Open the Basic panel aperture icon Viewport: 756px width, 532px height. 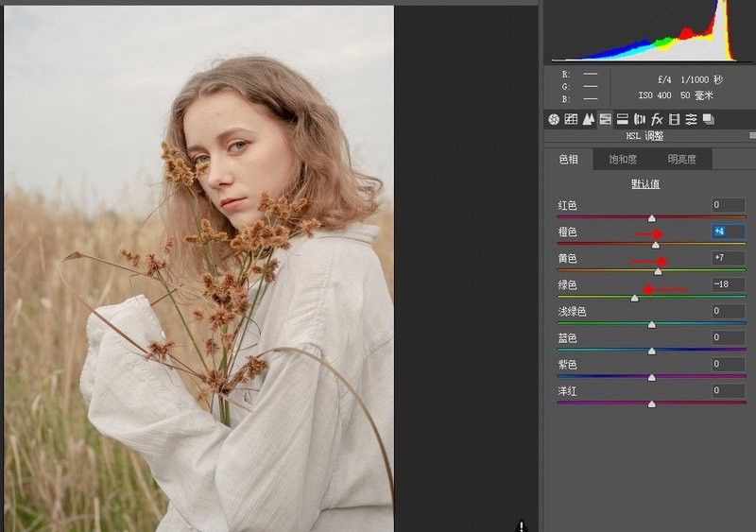tap(554, 119)
